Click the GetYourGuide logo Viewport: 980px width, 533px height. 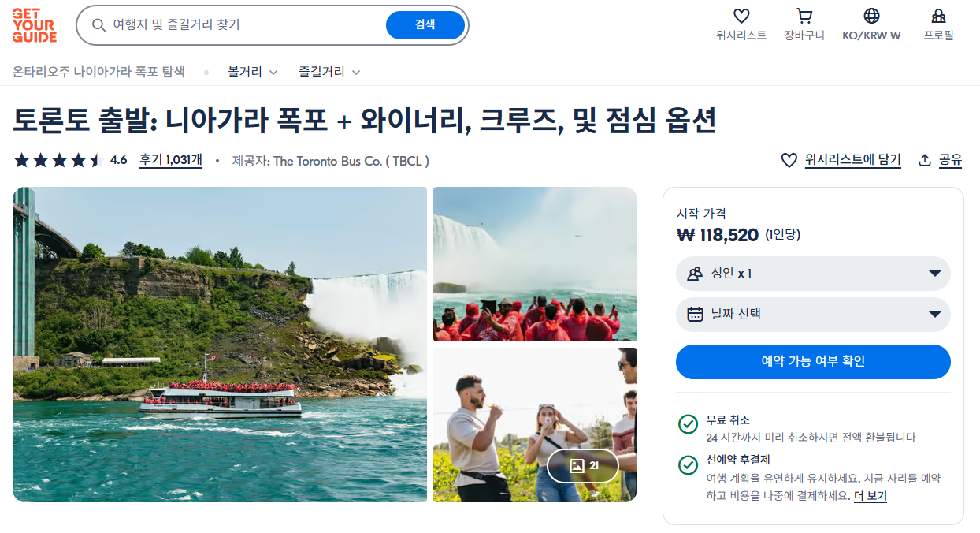pyautogui.click(x=34, y=25)
